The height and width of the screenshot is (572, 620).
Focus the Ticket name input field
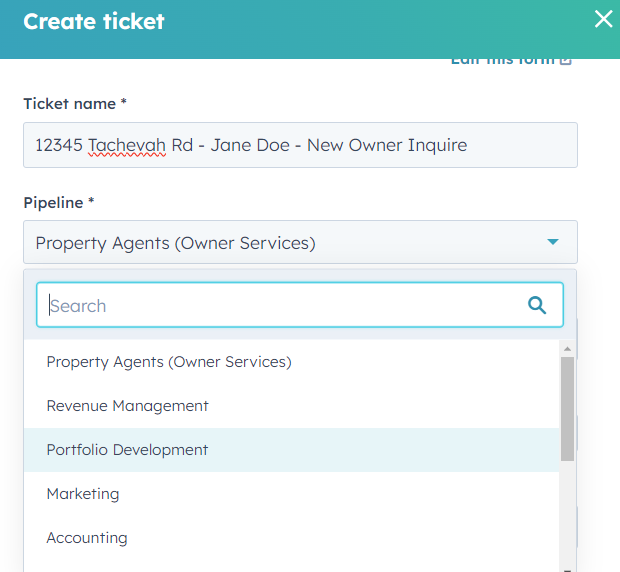[x=300, y=145]
